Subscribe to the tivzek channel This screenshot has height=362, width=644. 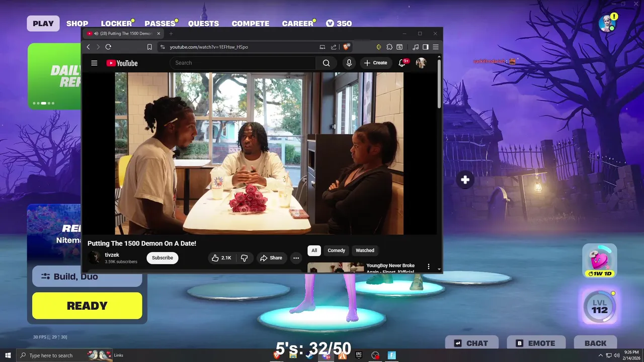click(x=163, y=258)
